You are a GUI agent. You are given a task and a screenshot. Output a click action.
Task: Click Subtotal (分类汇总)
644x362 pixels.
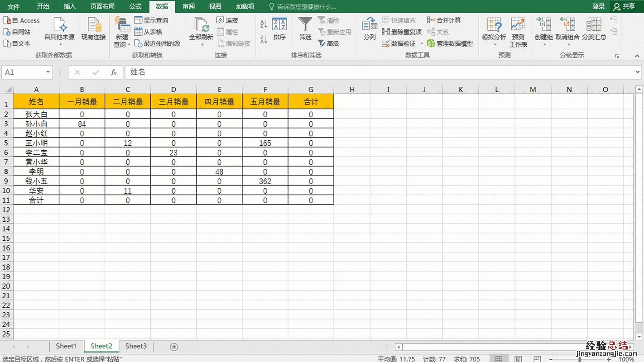pos(594,29)
